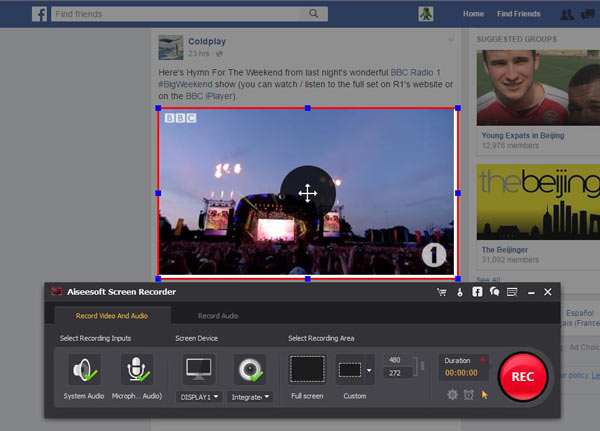Open Find Friends link in Facebook header
The width and height of the screenshot is (600, 431).
(518, 14)
